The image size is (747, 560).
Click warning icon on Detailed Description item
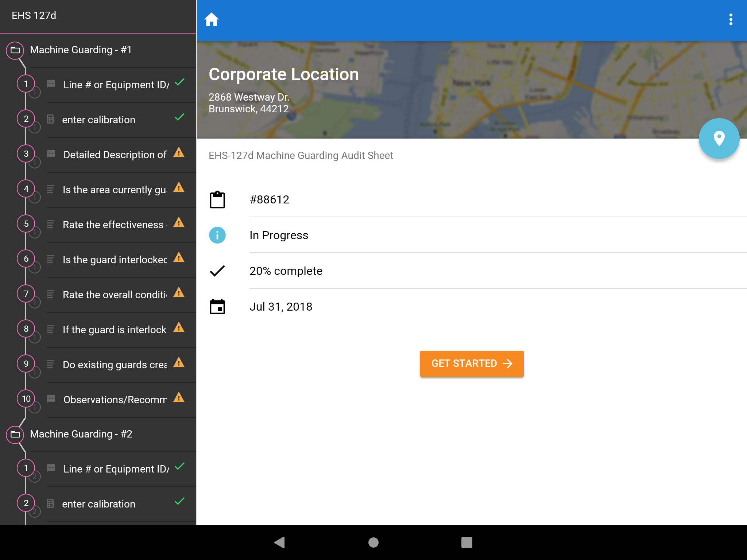(179, 152)
